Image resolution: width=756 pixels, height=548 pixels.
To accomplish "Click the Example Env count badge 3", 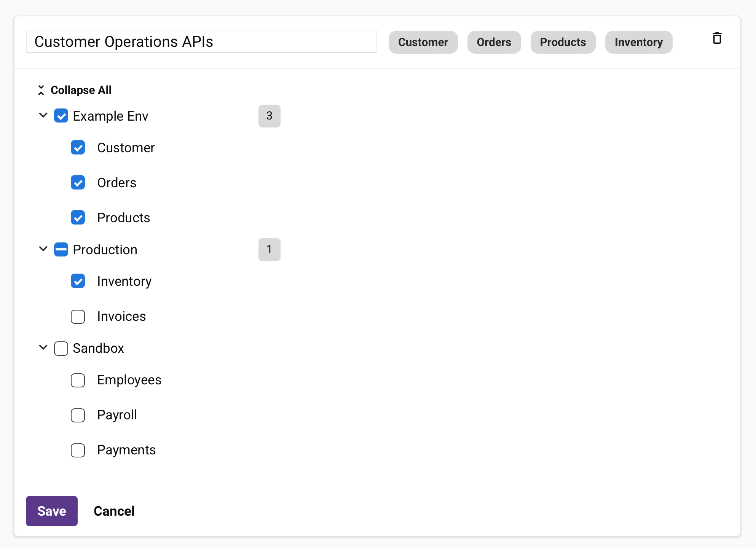I will [x=269, y=116].
